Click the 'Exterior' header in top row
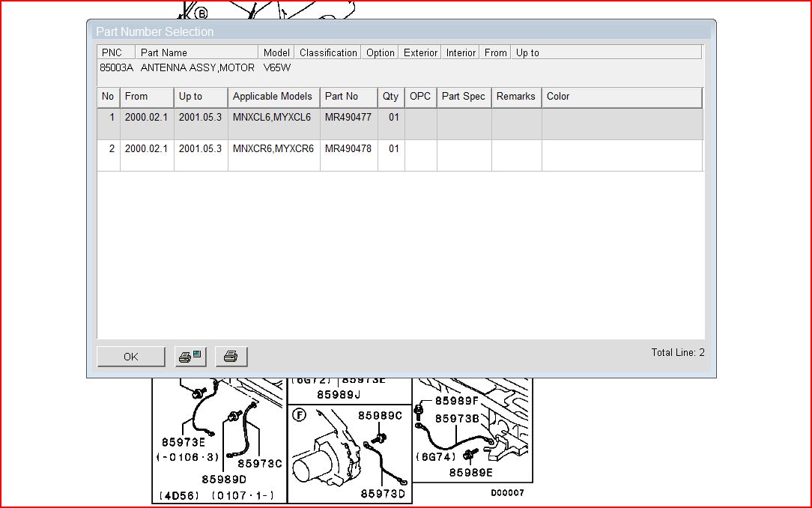This screenshot has height=508, width=812. point(420,52)
